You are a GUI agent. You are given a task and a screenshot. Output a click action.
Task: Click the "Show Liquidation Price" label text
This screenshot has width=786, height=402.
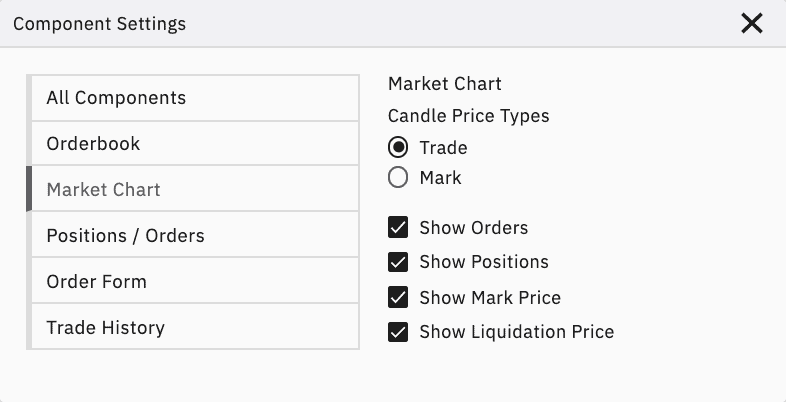516,332
